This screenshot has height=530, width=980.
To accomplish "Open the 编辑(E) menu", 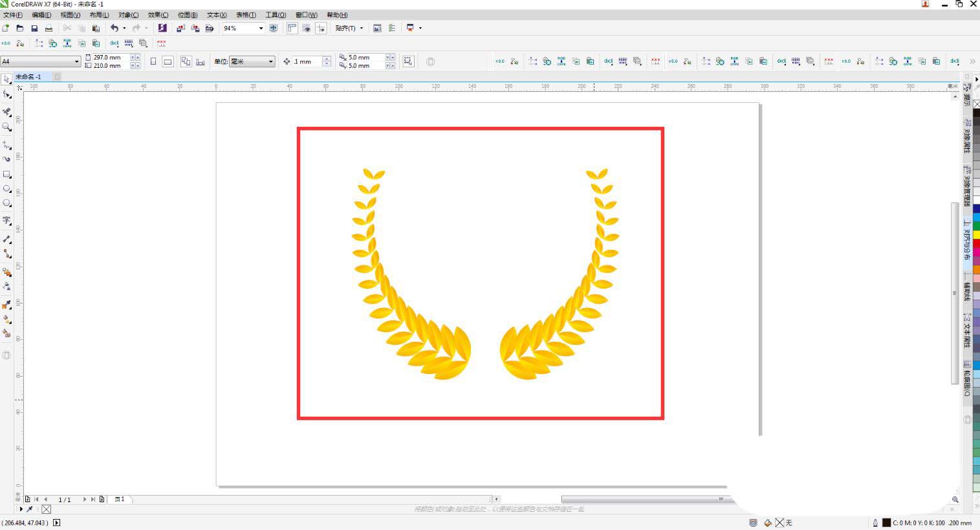I will point(41,15).
